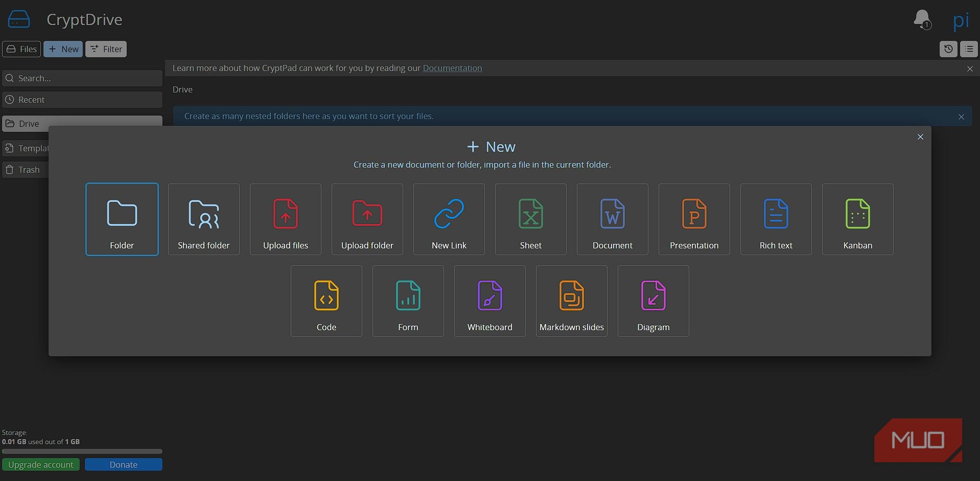Choose the Upload files option

pyautogui.click(x=286, y=219)
